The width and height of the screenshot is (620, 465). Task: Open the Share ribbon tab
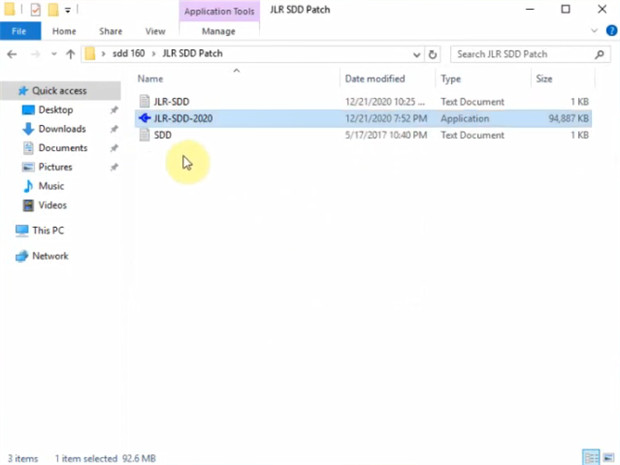pos(111,31)
